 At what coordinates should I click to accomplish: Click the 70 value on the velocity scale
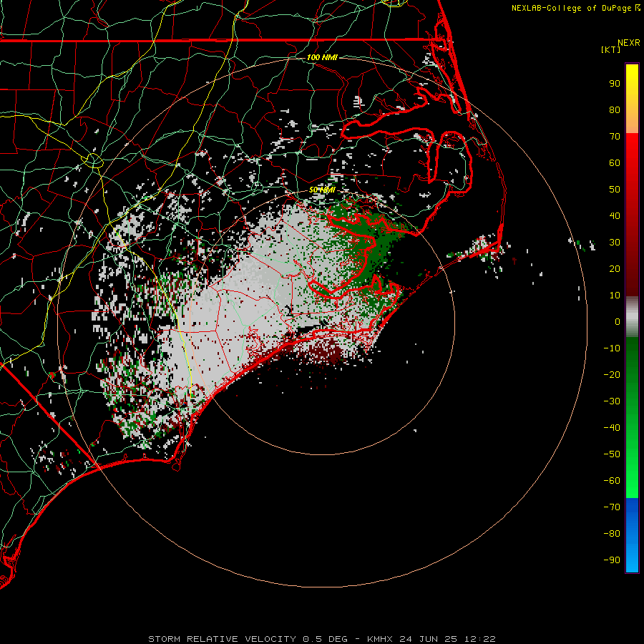click(615, 137)
